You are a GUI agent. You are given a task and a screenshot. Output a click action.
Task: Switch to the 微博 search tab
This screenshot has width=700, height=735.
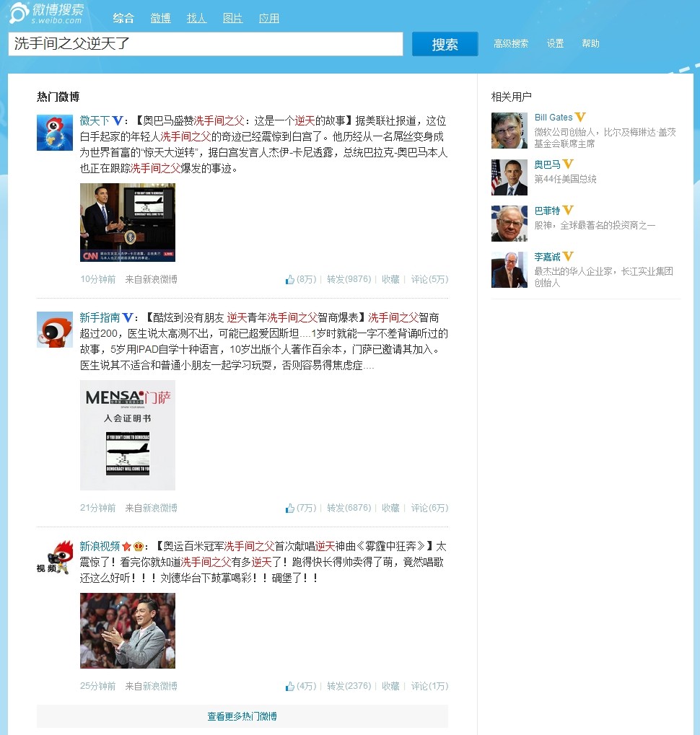(x=160, y=18)
